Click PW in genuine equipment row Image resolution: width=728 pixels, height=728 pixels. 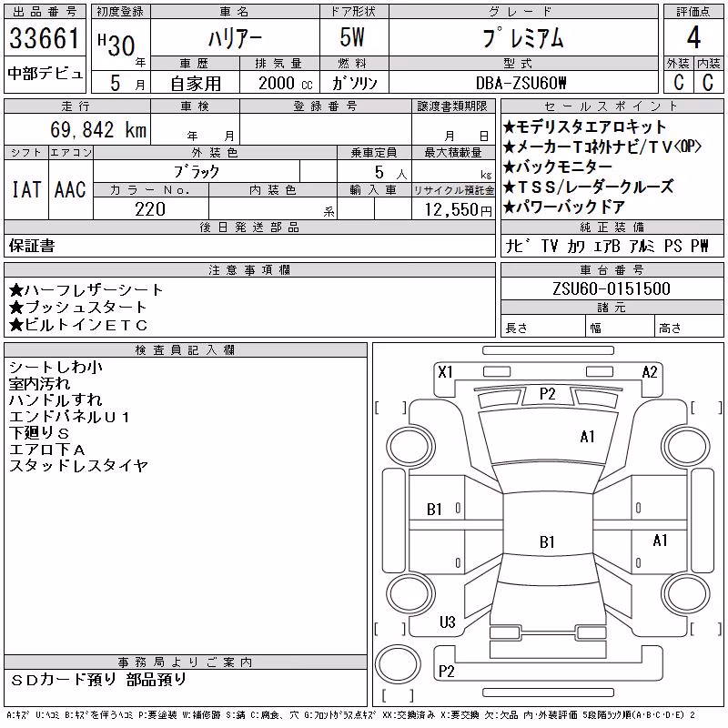700,246
